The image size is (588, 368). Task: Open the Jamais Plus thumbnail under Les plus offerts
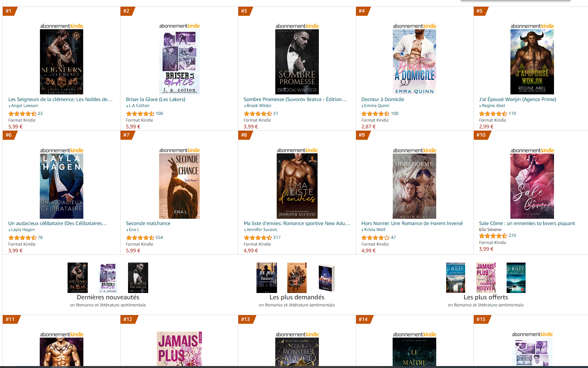486,278
